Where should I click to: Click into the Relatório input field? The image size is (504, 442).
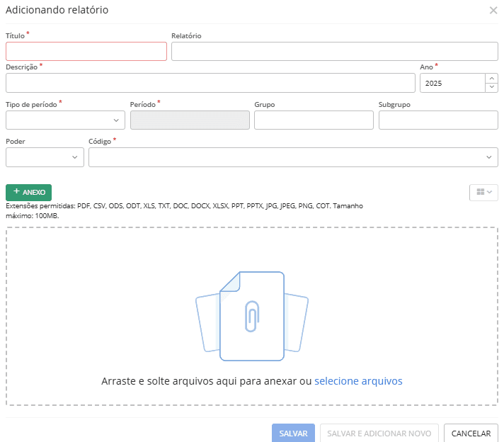pos(334,52)
